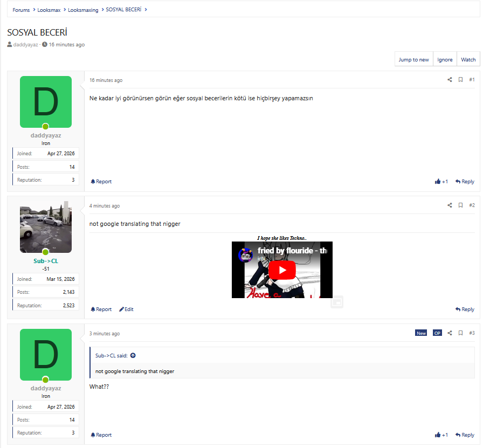This screenshot has height=448, width=483.
Task: Edit post #2 with pencil icon
Action: coord(126,309)
